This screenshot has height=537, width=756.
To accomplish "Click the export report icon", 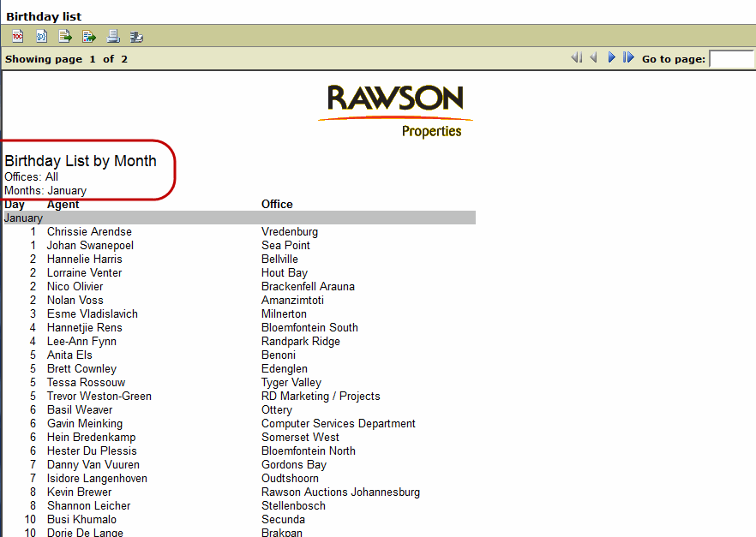I will (89, 36).
